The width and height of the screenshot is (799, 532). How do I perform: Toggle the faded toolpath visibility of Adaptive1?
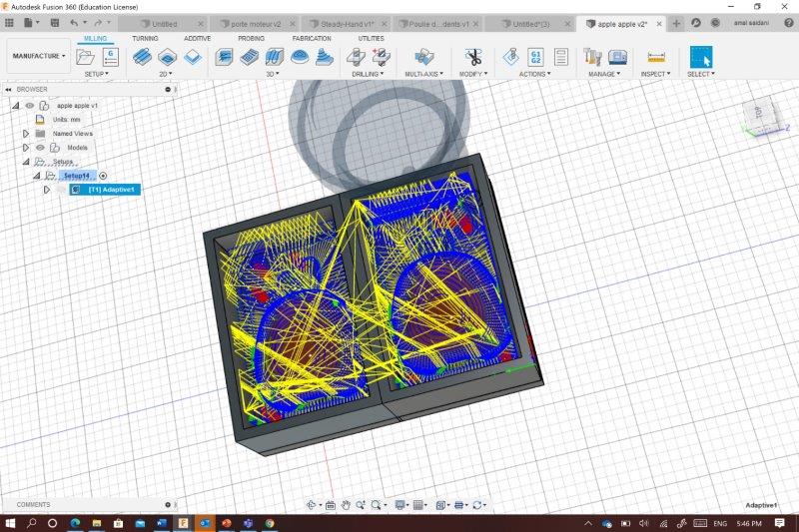coord(62,190)
